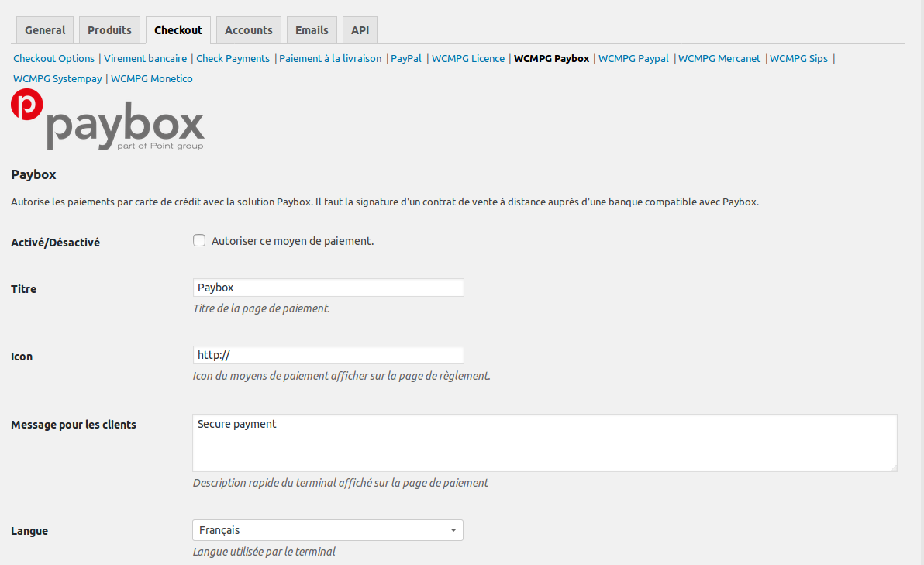The width and height of the screenshot is (924, 565).
Task: Open the API tab
Action: [x=360, y=30]
